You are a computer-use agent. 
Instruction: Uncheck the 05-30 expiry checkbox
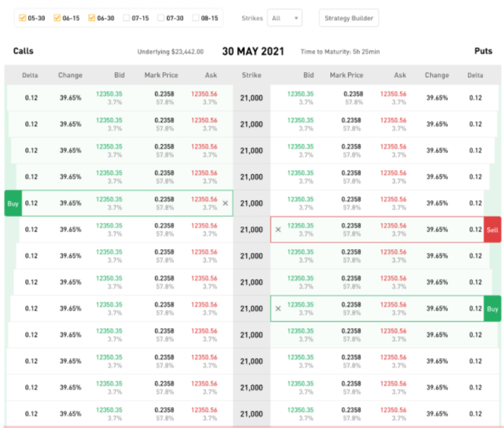coord(23,18)
